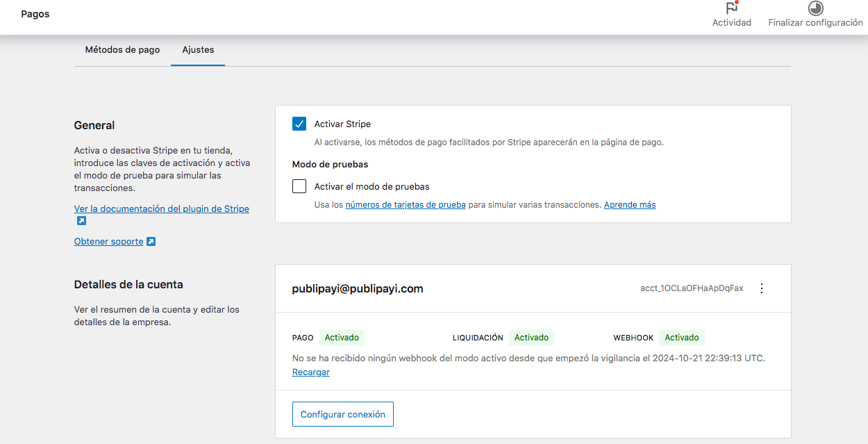Click the General section heading
Screen dimensions: 868x444
(x=94, y=126)
